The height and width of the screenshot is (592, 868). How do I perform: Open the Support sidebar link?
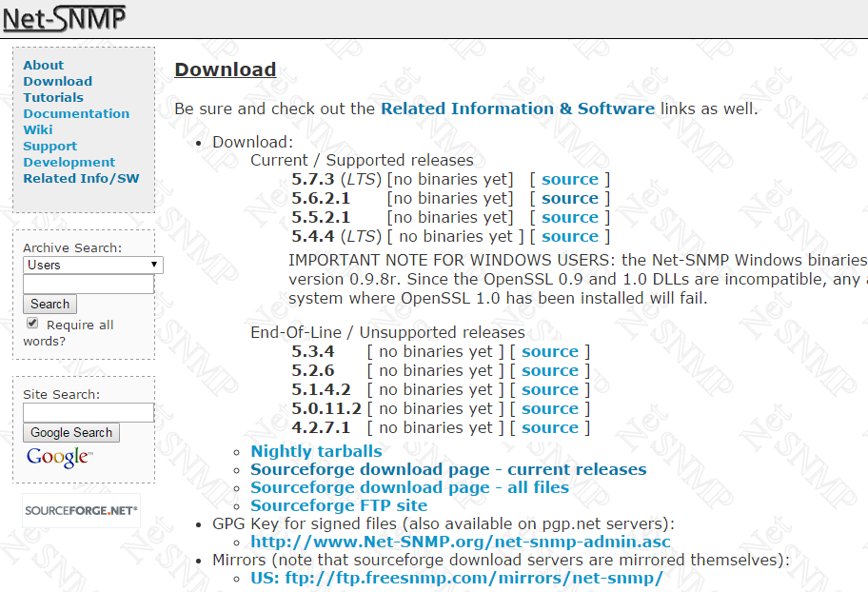pos(49,147)
